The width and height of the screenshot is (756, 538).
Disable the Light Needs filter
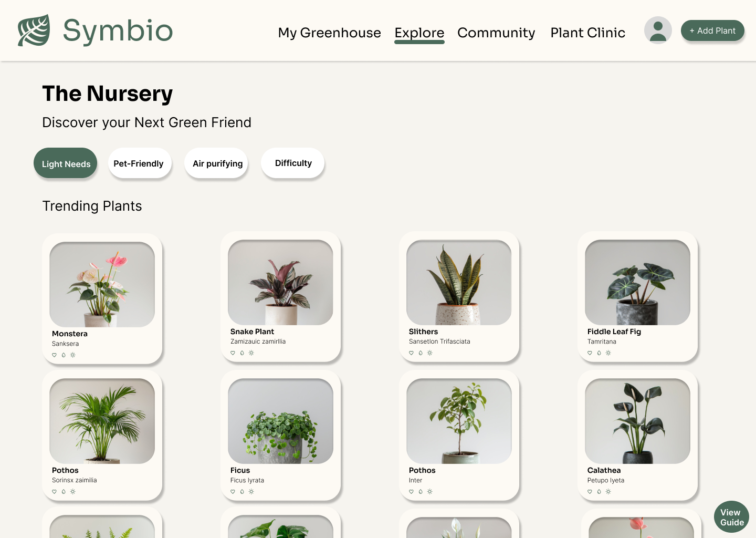click(65, 163)
